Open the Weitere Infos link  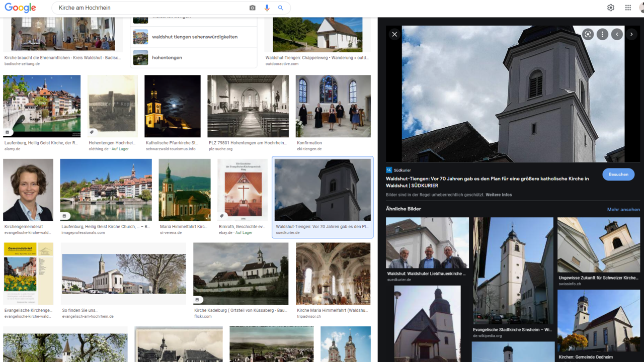coord(499,195)
